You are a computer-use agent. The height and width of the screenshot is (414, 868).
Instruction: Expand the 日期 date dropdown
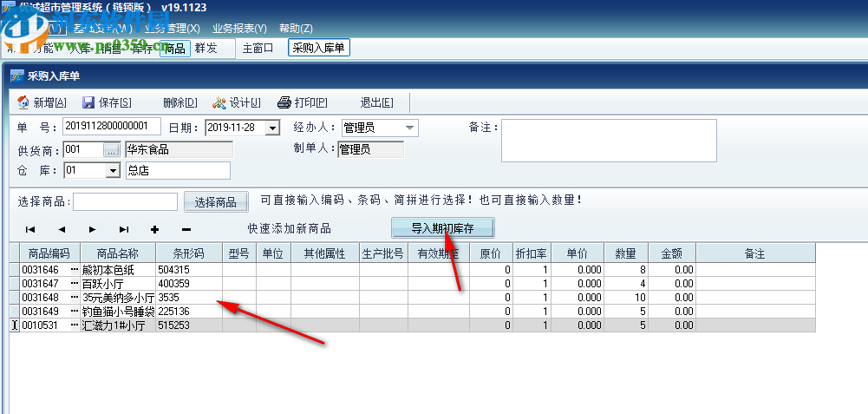[x=272, y=128]
